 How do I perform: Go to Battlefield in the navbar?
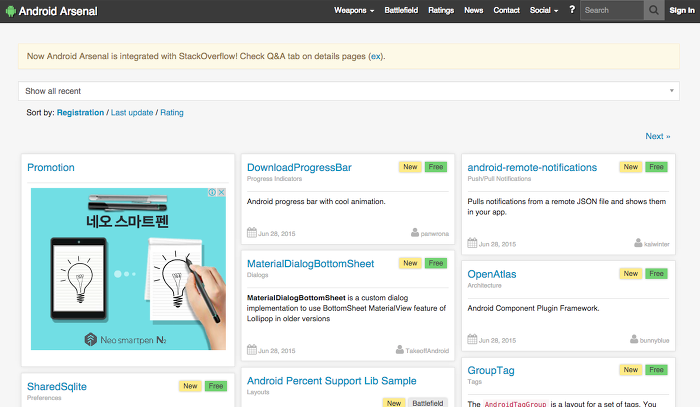point(401,10)
